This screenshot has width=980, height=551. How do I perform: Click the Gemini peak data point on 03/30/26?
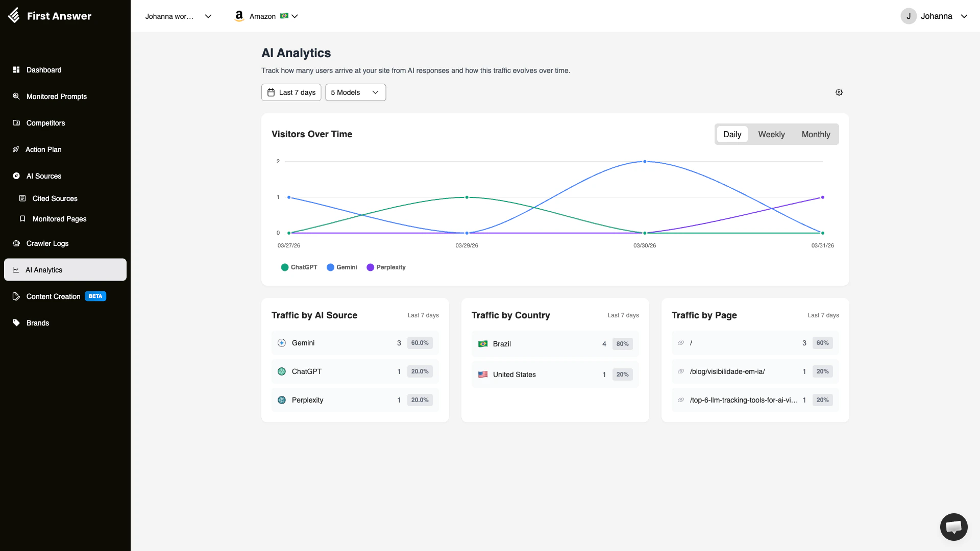coord(645,162)
